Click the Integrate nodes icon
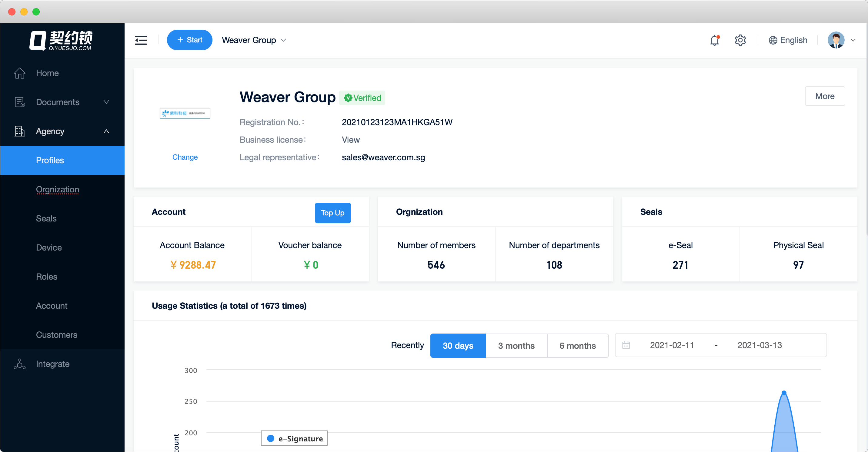The height and width of the screenshot is (452, 868). click(19, 364)
